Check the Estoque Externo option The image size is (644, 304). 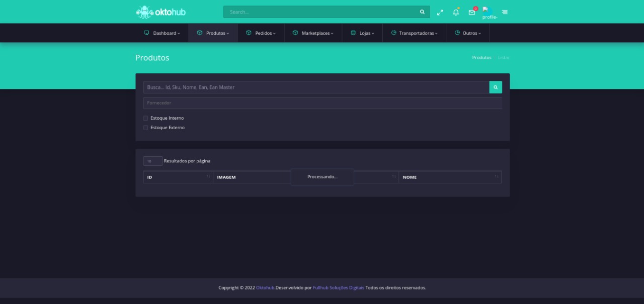pyautogui.click(x=146, y=128)
